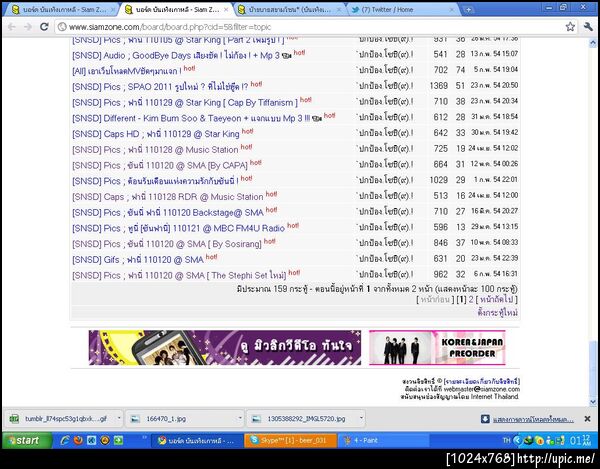
Task: Launch Internet Explorer from quick launch
Action: point(65,440)
